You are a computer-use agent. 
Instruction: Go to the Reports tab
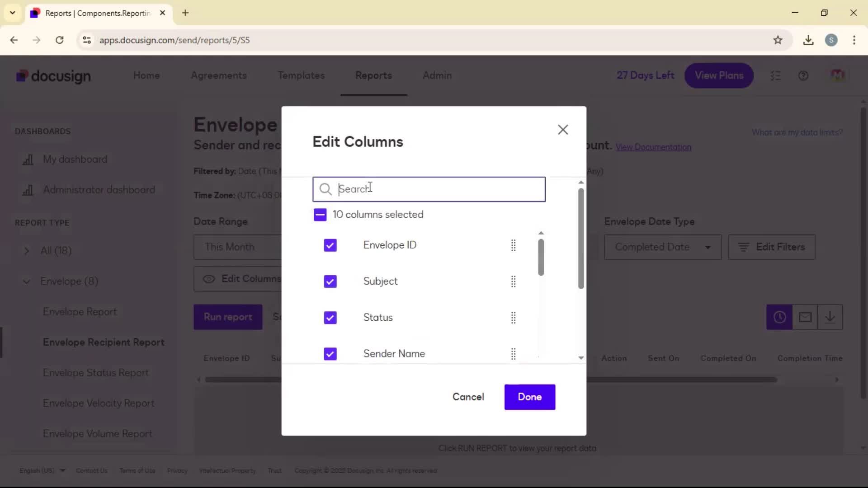click(x=373, y=75)
